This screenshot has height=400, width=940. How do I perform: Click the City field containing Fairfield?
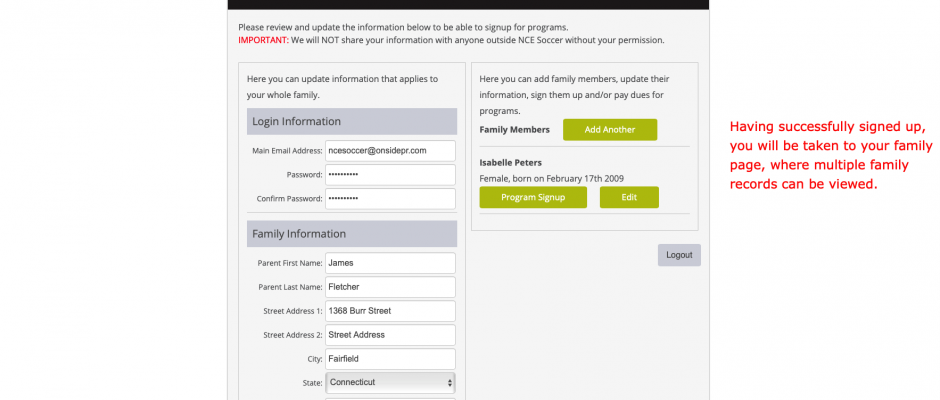point(390,359)
